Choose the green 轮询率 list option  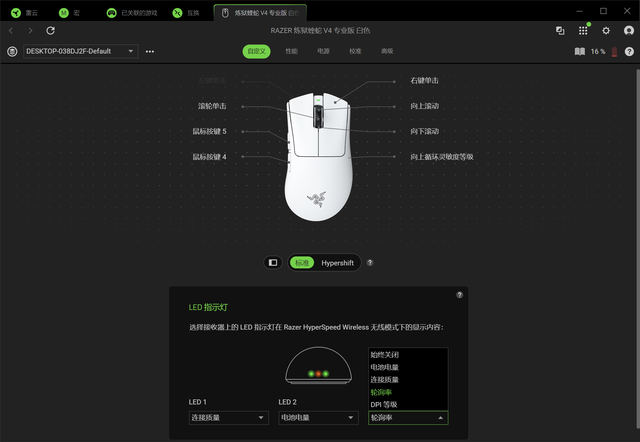coord(408,392)
